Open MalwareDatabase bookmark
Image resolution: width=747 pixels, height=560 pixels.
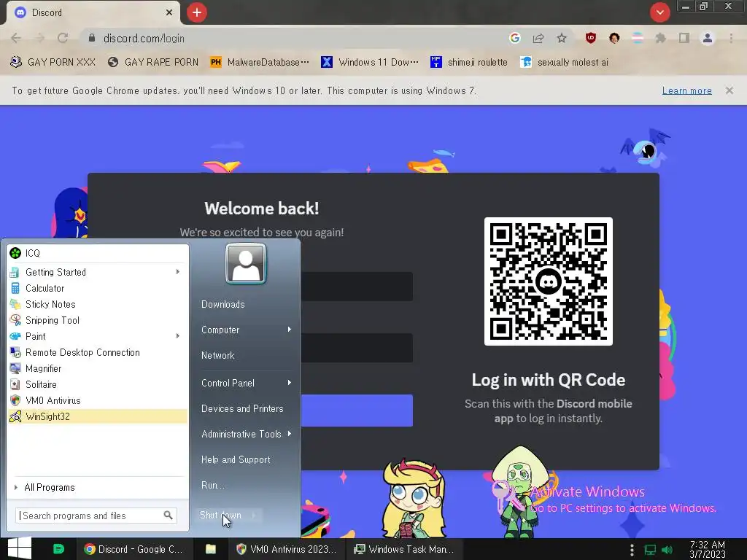260,63
